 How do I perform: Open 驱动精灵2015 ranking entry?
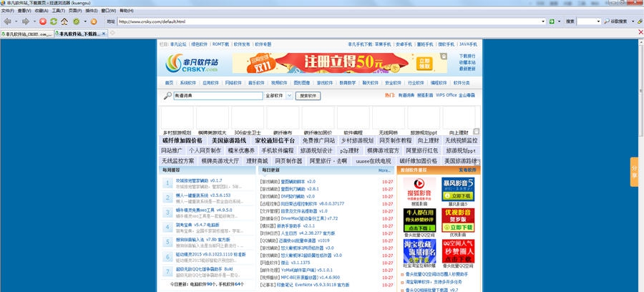pyautogui.click(x=210, y=254)
